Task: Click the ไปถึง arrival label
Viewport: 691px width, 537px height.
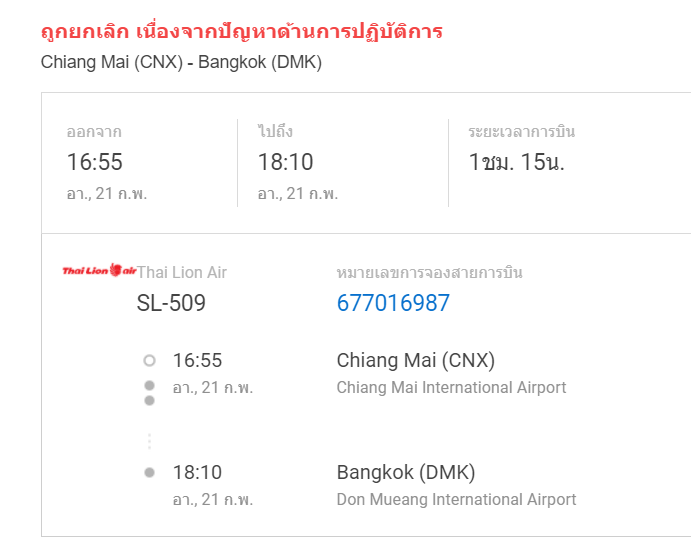Action: (275, 131)
